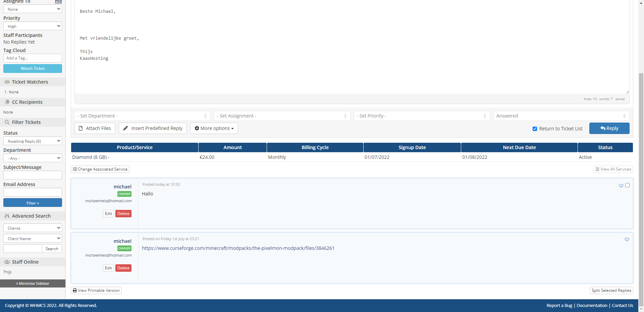
Task: Open the Insert Predefined Reply tool
Action: [x=153, y=128]
